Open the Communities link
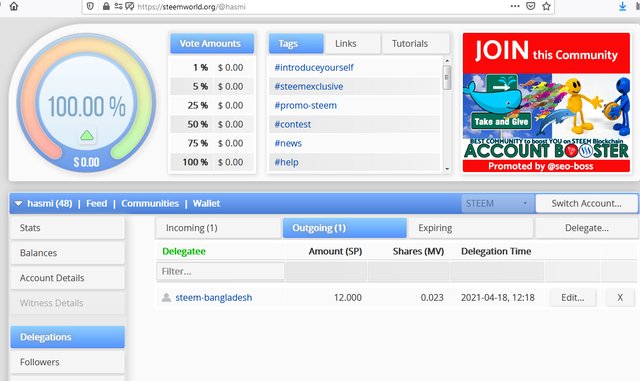The width and height of the screenshot is (640, 381). 150,203
